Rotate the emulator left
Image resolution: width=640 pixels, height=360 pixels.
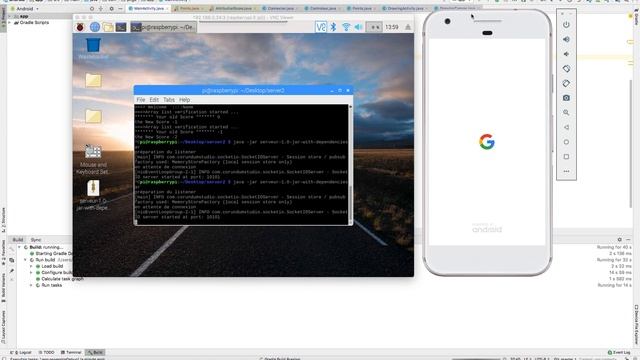(x=566, y=69)
